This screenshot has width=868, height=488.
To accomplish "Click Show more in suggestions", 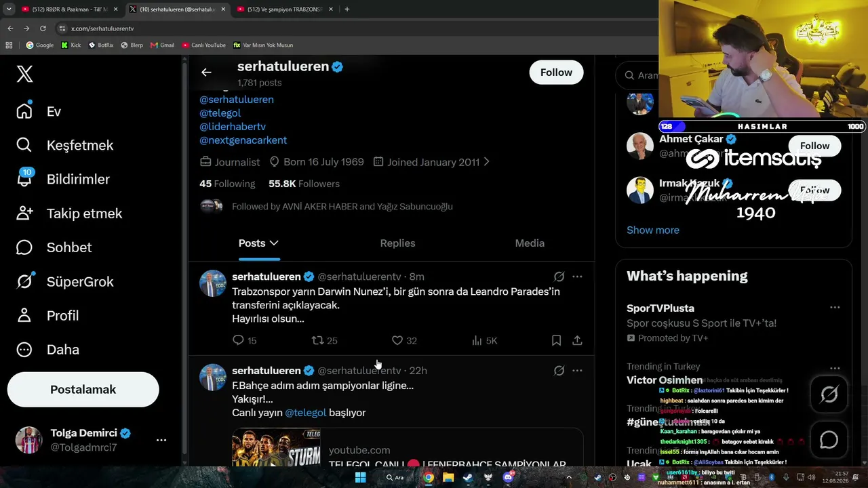I will [x=653, y=230].
